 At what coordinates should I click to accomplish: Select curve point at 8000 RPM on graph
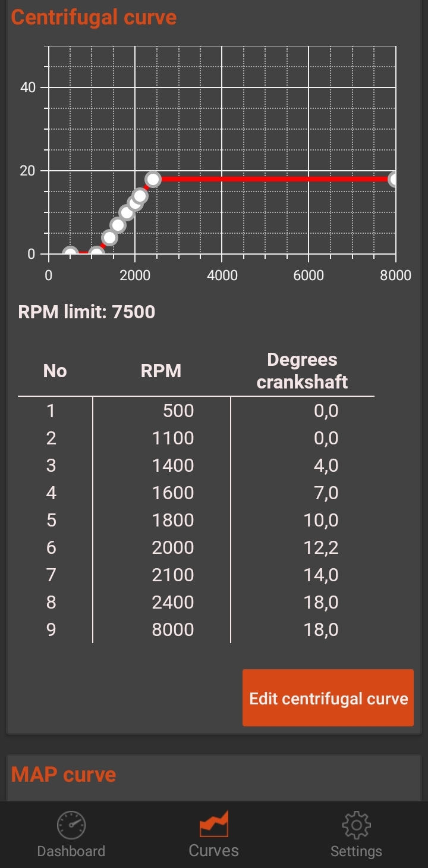pyautogui.click(x=395, y=179)
